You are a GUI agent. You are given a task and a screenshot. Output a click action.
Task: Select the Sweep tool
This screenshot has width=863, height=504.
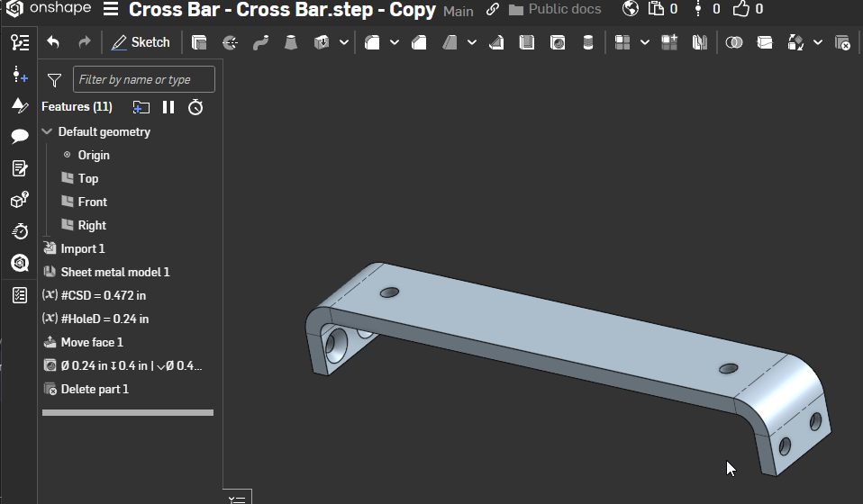[x=260, y=42]
